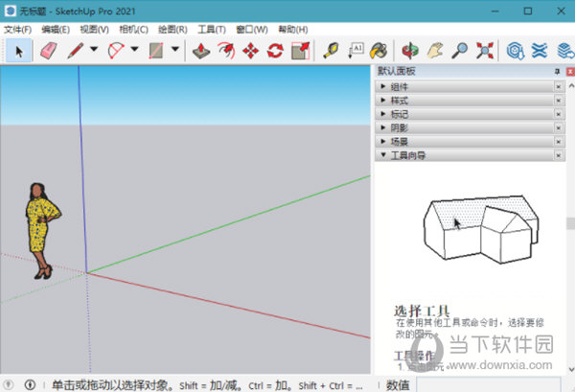
Task: Expand the 标记 panel section
Action: click(464, 114)
